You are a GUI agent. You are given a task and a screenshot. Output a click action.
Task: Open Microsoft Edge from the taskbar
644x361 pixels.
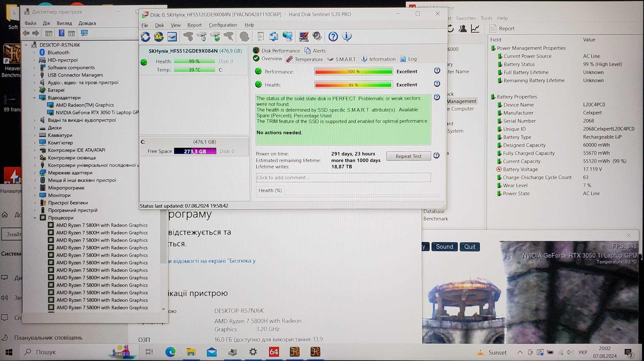coord(170,352)
